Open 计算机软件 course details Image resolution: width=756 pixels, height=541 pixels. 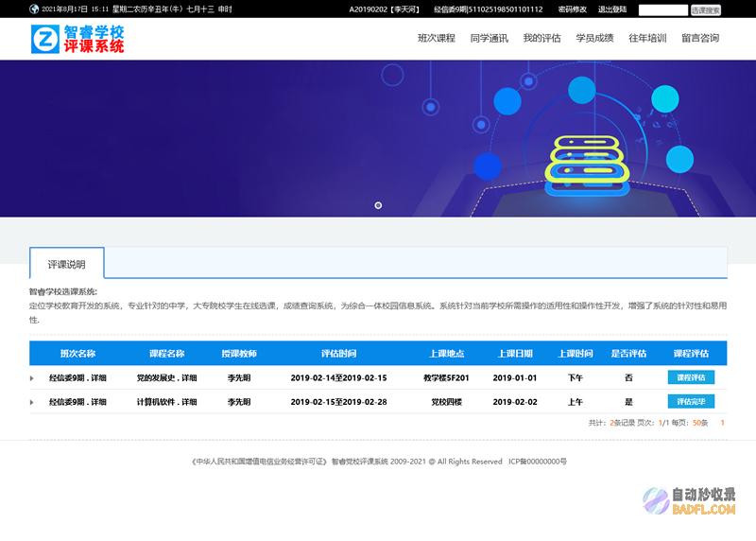(167, 402)
